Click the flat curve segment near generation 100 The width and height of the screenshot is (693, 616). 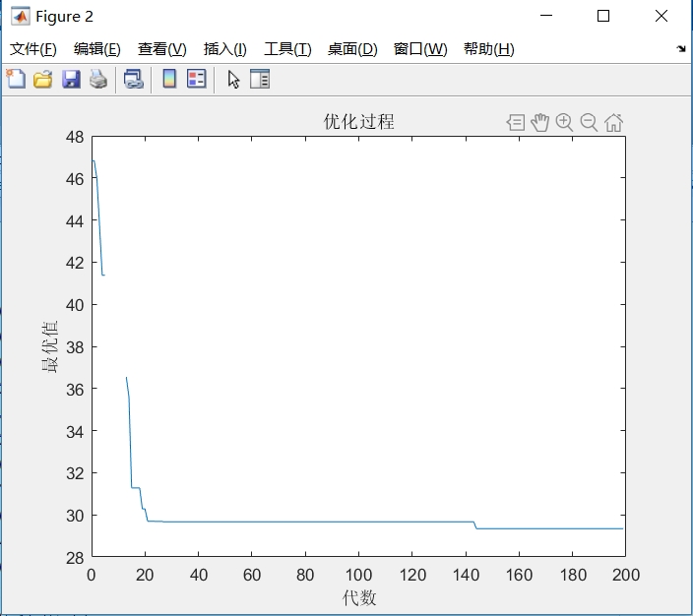358,522
